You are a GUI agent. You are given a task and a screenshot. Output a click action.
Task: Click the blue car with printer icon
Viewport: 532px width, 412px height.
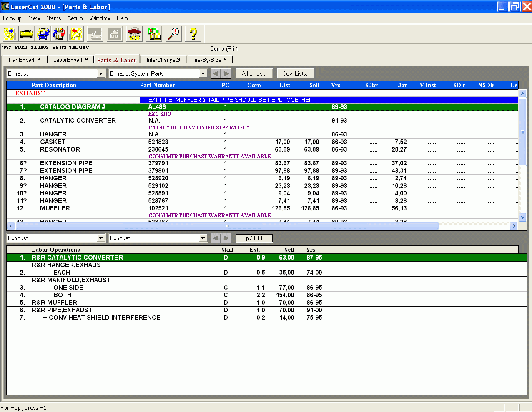coord(43,34)
